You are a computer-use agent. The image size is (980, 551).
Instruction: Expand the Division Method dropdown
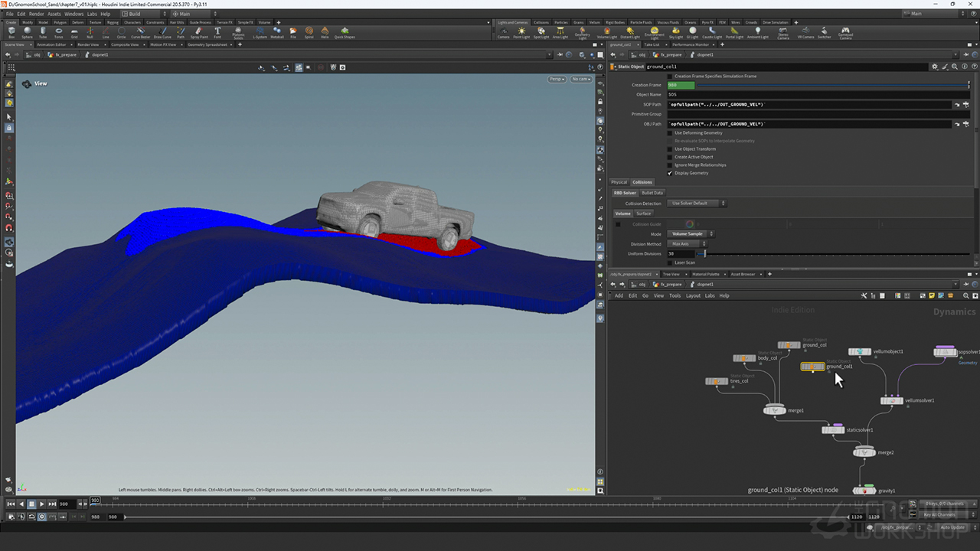pyautogui.click(x=687, y=244)
